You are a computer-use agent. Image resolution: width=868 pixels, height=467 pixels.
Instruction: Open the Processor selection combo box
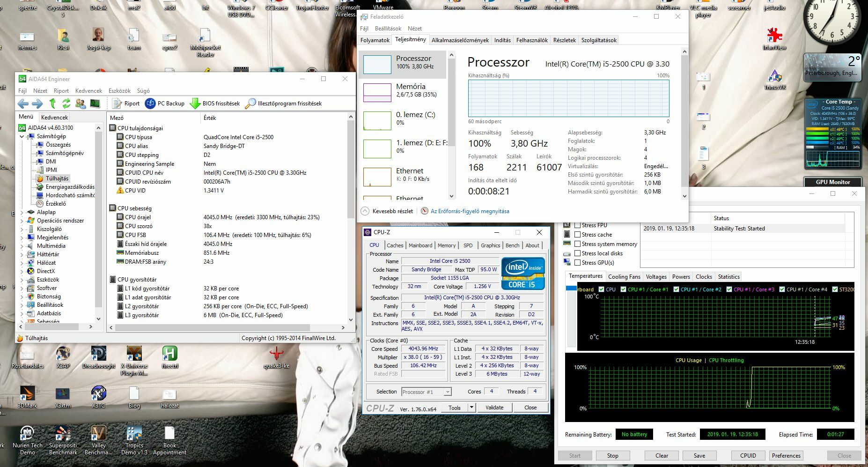pyautogui.click(x=426, y=392)
